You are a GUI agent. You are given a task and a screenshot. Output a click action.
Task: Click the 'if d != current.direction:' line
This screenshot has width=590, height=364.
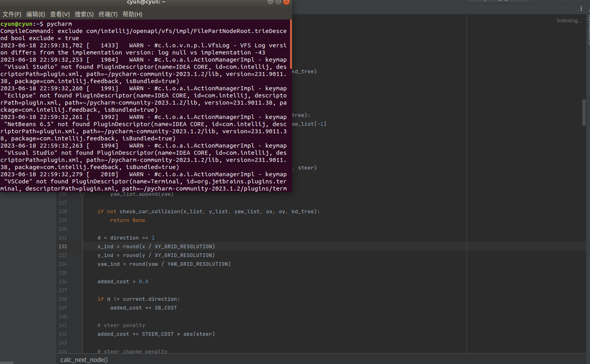[138, 299]
